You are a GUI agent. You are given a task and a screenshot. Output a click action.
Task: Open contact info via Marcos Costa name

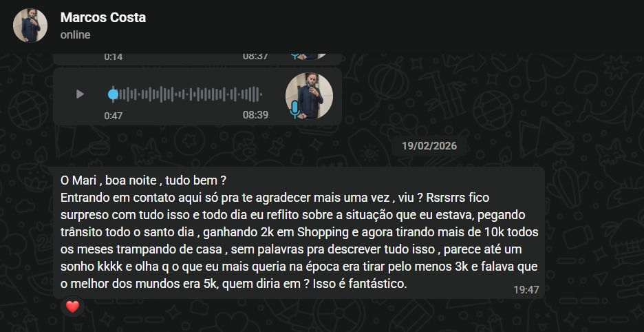pos(103,17)
